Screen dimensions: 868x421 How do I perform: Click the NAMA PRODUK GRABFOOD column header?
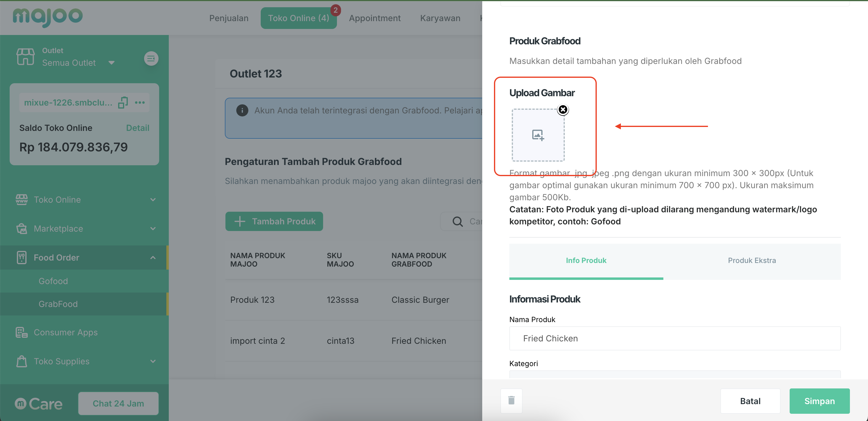pyautogui.click(x=419, y=260)
